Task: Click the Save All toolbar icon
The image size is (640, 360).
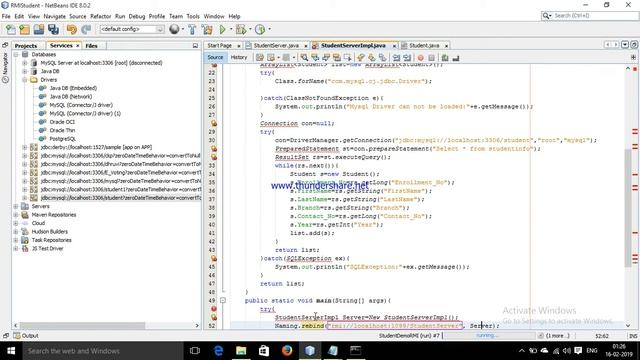Action: tap(53, 29)
